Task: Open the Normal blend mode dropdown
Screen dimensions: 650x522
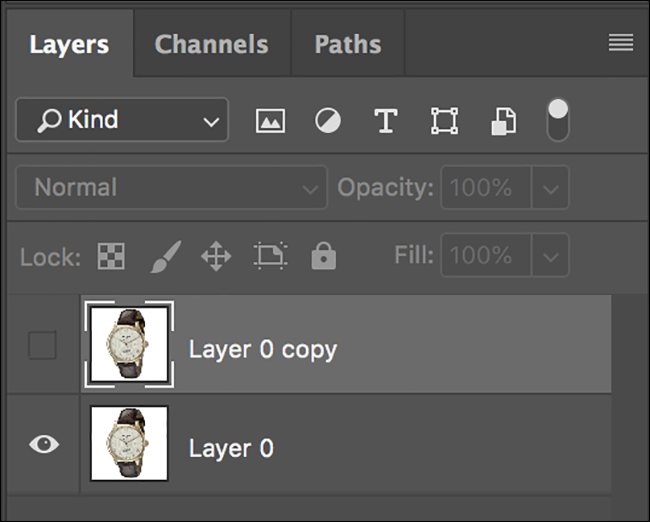Action: click(171, 188)
